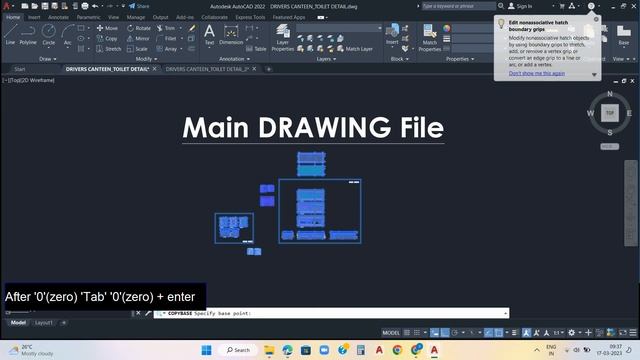Screen dimensions: 640x360
Task: Click the keyword search input field
Action: tap(459, 6)
